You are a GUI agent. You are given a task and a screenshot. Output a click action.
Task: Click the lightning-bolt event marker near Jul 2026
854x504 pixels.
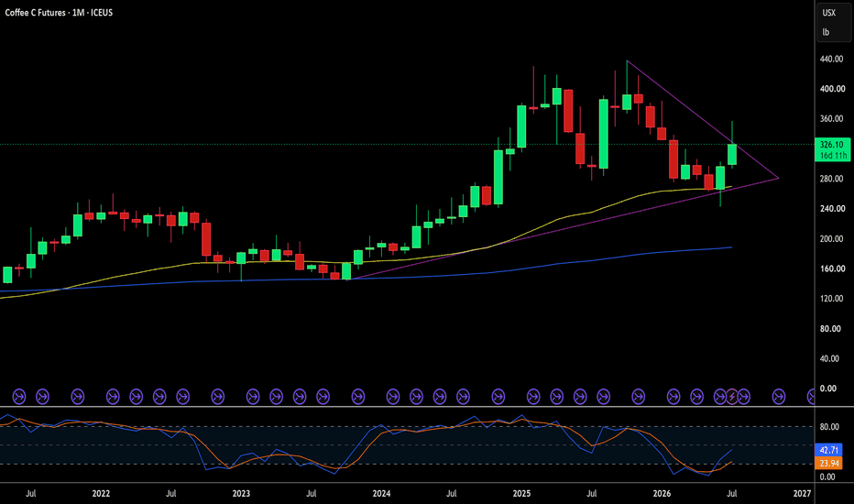(732, 397)
